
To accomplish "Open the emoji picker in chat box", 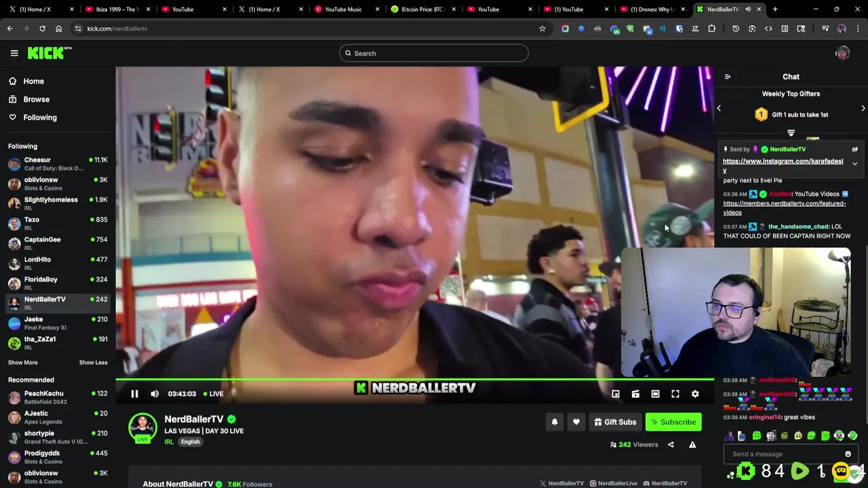I will coord(848,454).
